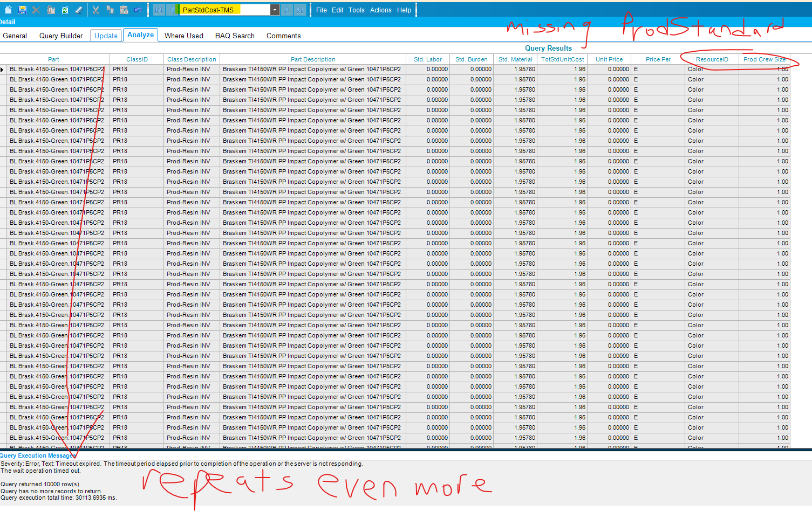Click the Save (floppy disk) icon
The width and height of the screenshot is (812, 511).
[x=22, y=10]
